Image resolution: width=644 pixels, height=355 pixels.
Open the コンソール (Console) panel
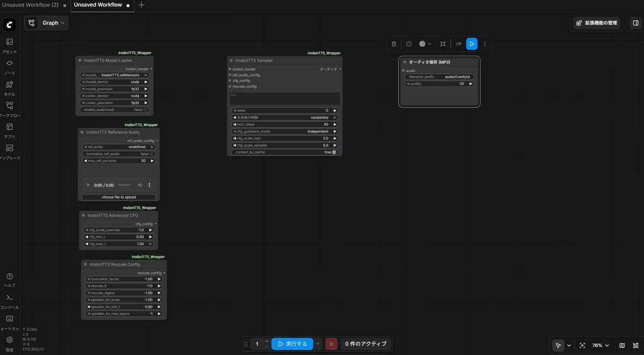10,301
